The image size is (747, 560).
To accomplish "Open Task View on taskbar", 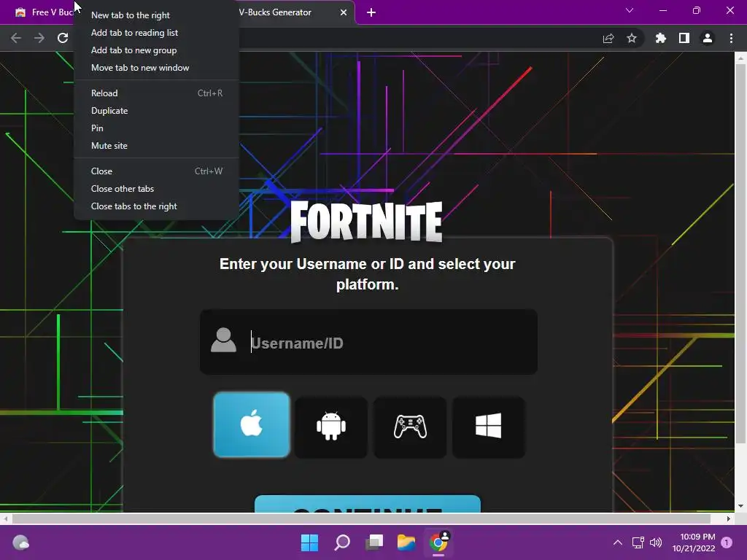I will click(374, 542).
